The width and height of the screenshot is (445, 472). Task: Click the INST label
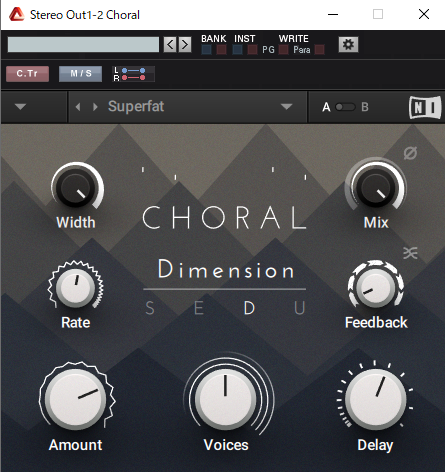click(x=245, y=39)
